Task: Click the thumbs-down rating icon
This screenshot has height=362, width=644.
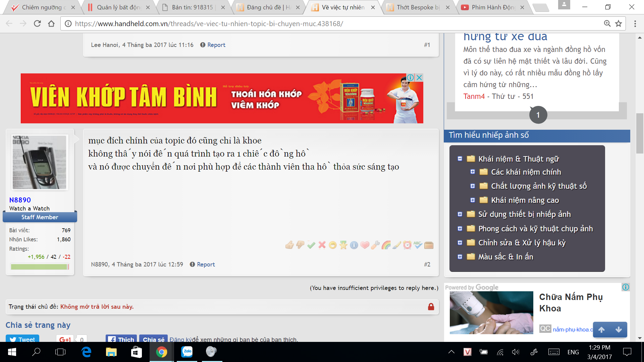Action: pos(300,245)
